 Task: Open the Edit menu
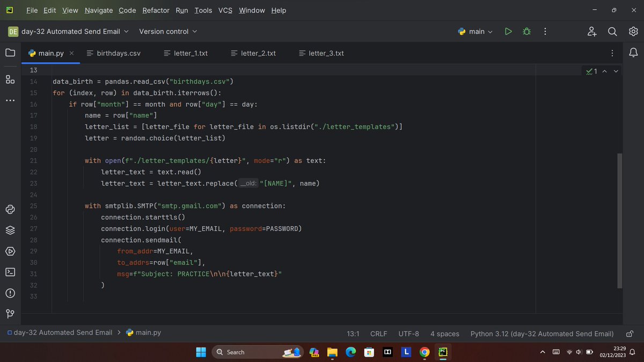(x=50, y=10)
